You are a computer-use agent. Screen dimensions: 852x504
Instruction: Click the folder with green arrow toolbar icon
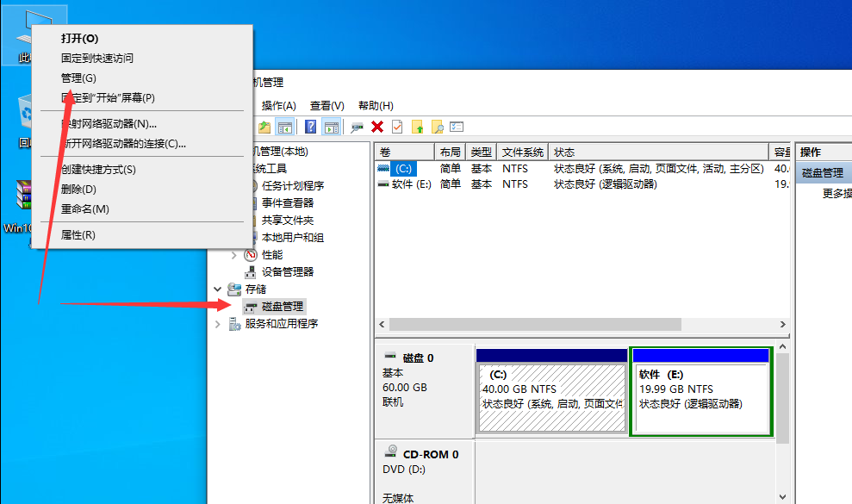pos(264,128)
